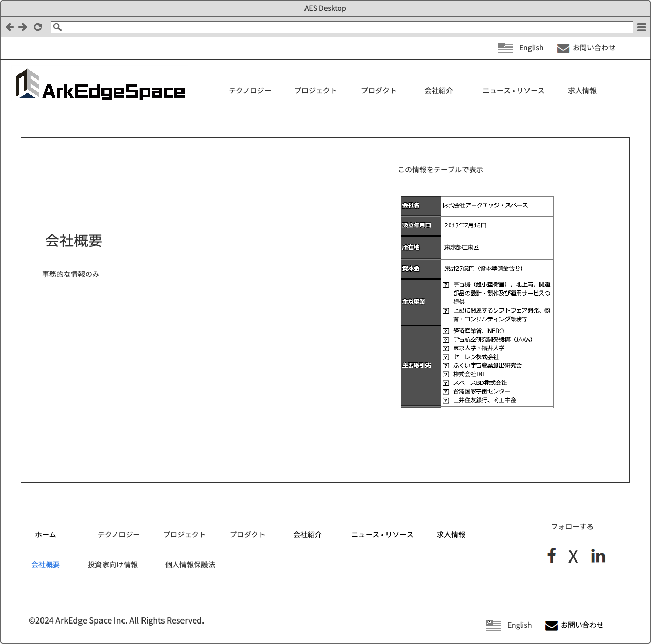Click the US flag in header
This screenshot has width=651, height=644.
pos(505,48)
